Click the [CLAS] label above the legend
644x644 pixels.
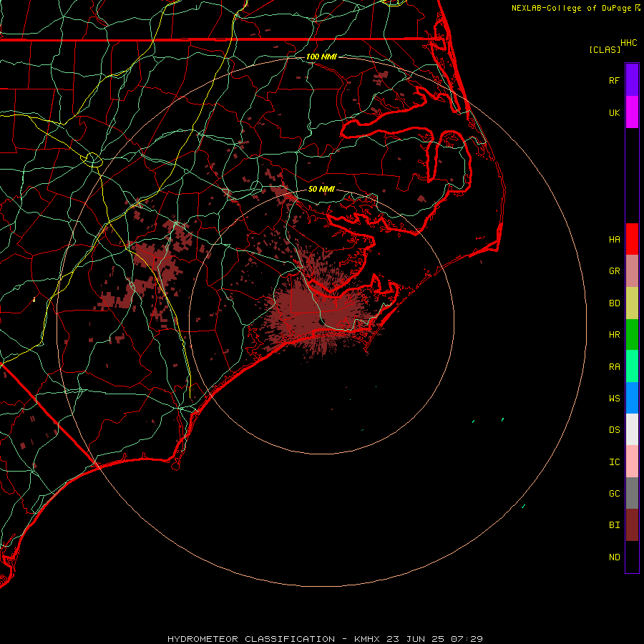(605, 49)
